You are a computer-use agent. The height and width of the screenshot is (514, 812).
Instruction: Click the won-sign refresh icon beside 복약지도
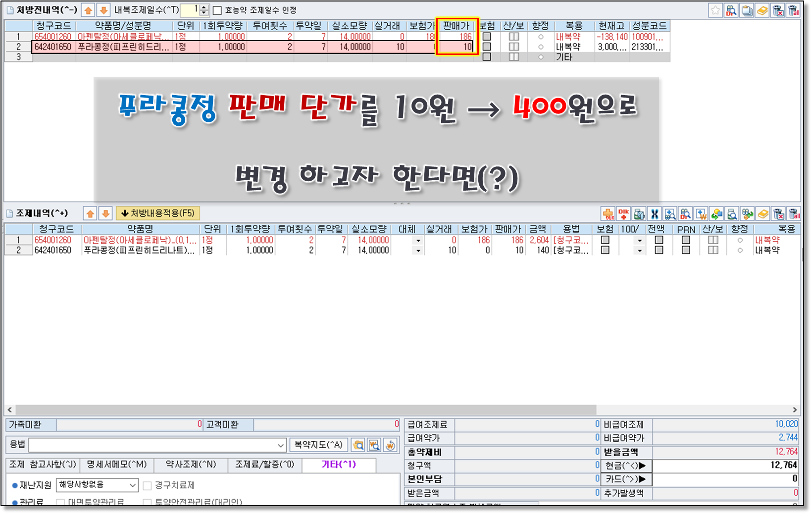(x=390, y=445)
